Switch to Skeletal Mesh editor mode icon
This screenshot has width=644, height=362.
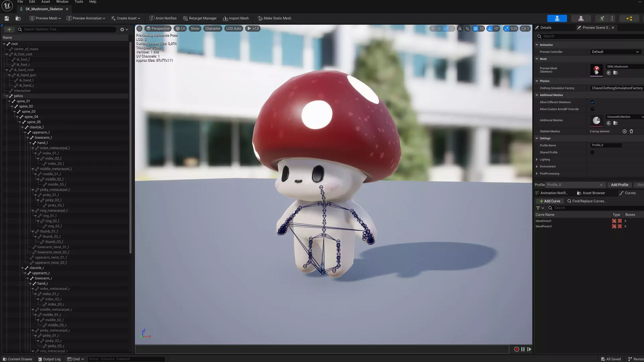point(581,18)
